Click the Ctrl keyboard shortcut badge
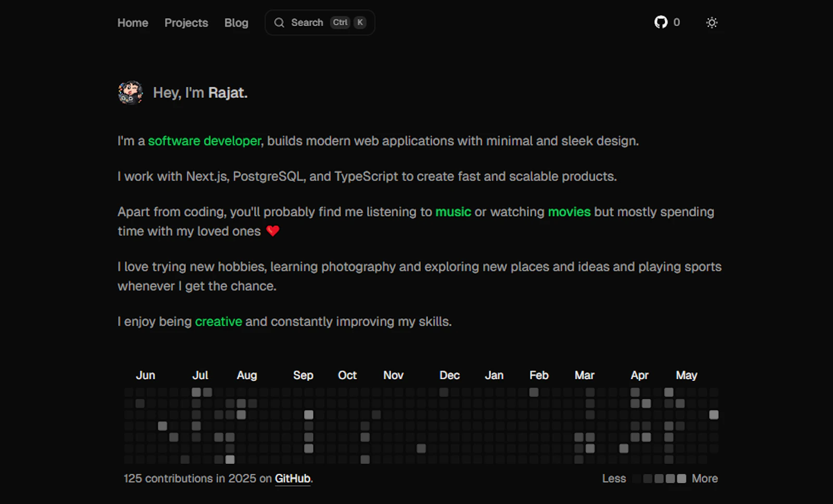The image size is (833, 504). (340, 22)
